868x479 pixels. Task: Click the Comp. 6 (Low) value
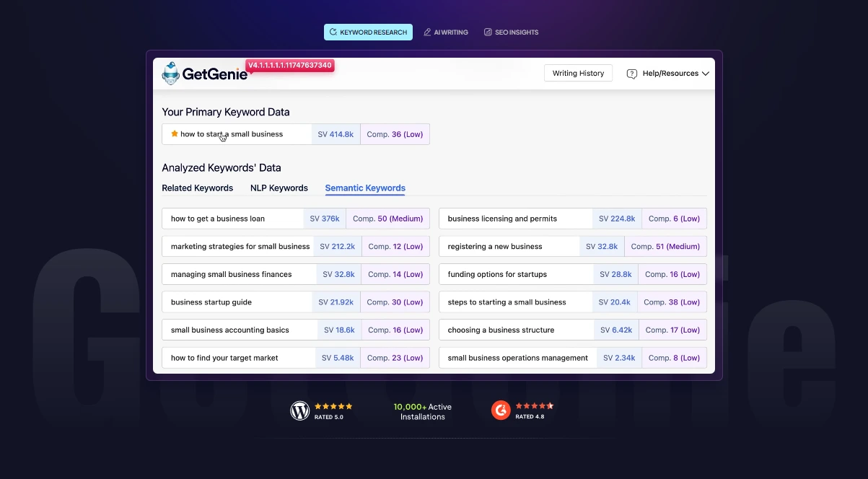[x=674, y=219]
